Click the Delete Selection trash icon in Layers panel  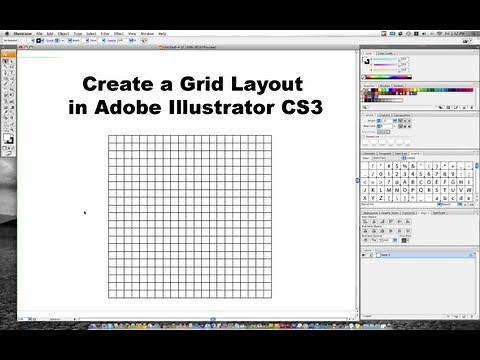[471, 316]
